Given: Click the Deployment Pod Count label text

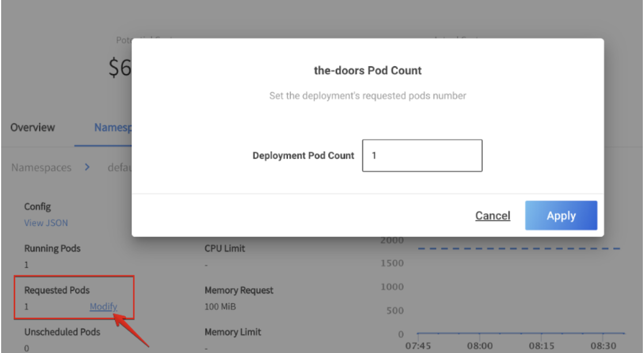Looking at the screenshot, I should pyautogui.click(x=303, y=156).
